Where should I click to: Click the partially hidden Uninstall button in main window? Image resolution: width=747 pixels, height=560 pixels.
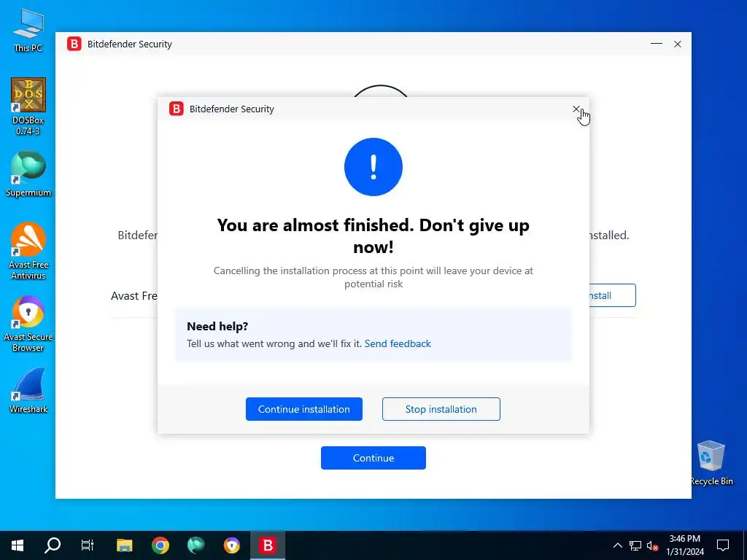click(612, 296)
